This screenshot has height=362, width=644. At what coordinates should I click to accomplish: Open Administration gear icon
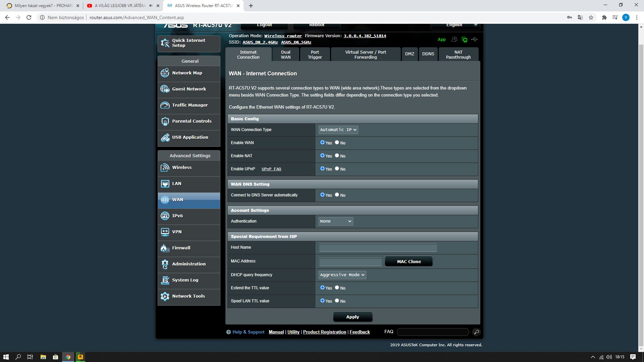(165, 264)
